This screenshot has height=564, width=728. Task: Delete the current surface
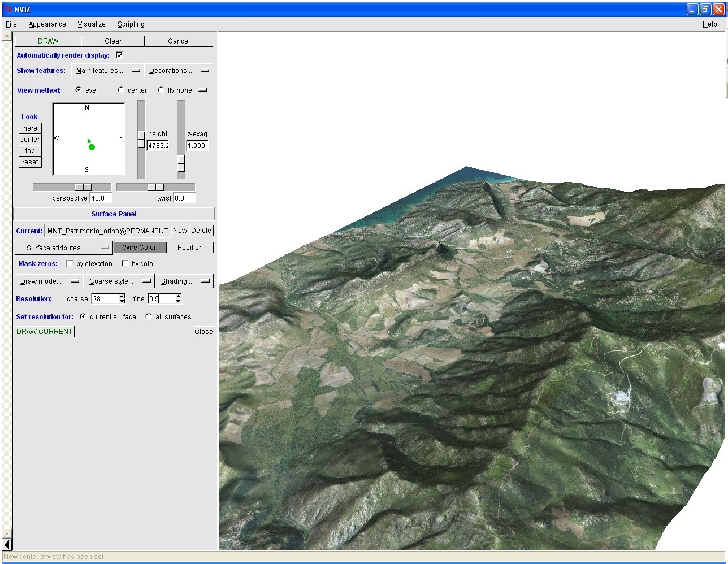203,230
